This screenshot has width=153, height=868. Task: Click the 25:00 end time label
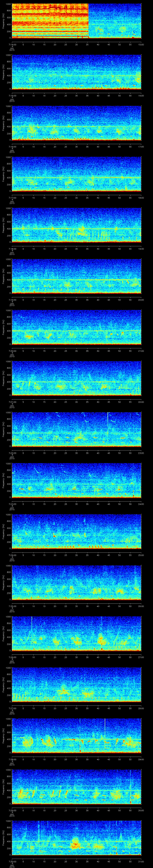[141, 555]
